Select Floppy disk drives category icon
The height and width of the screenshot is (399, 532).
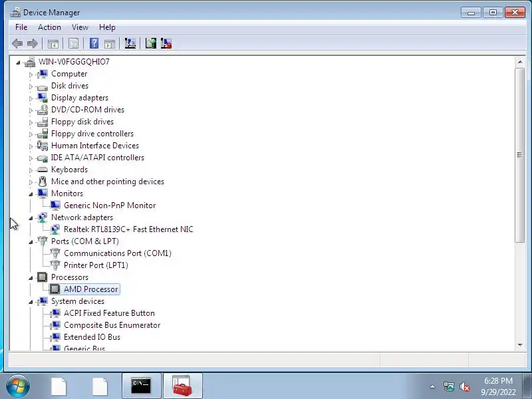(x=43, y=122)
